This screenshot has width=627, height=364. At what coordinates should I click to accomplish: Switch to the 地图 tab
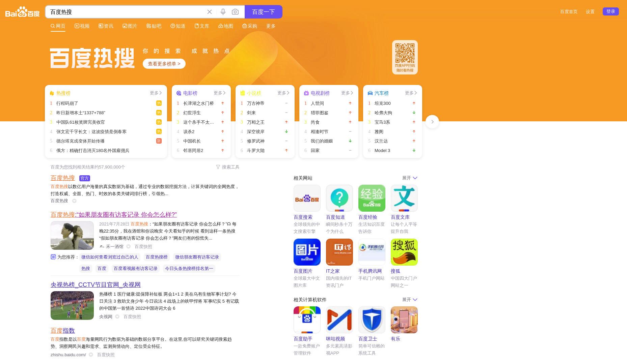[226, 26]
